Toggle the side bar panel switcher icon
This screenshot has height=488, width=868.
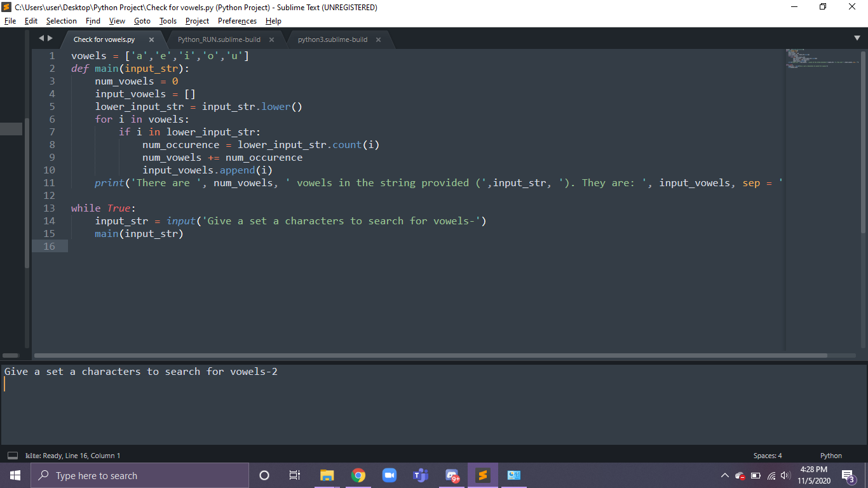[x=13, y=456]
